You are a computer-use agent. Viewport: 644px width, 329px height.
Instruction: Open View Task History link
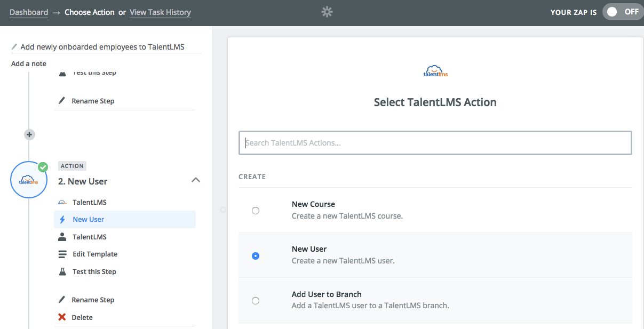160,12
